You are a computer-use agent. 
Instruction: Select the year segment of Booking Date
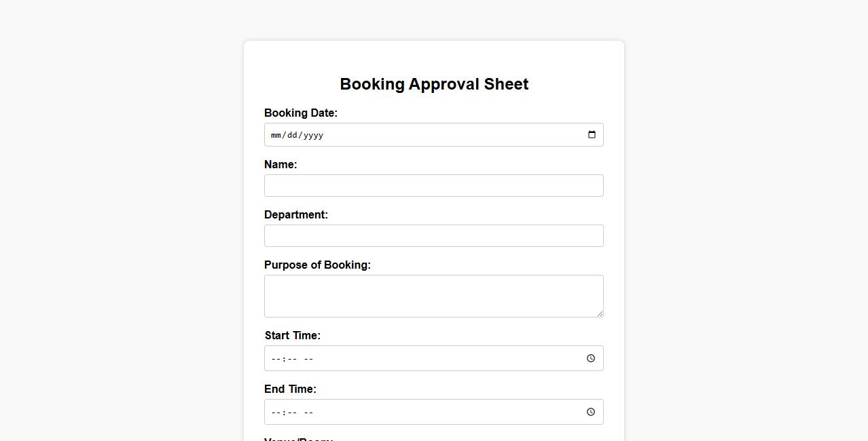[313, 135]
